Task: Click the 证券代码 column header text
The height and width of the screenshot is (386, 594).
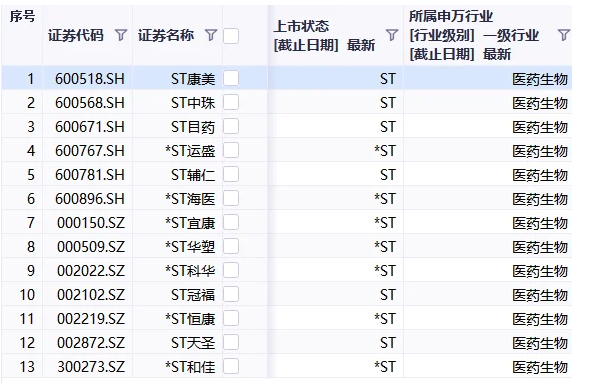Action: click(76, 36)
